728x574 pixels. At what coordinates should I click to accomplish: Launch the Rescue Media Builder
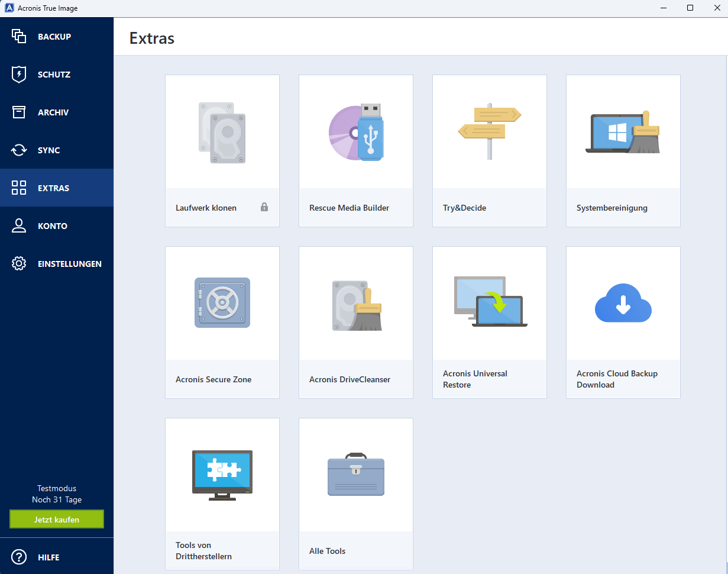(x=355, y=150)
